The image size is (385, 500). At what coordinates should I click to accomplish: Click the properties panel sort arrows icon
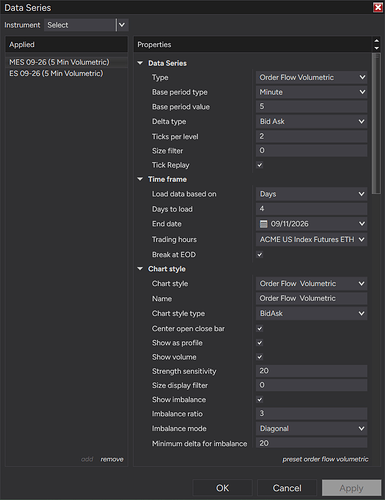[x=376, y=44]
